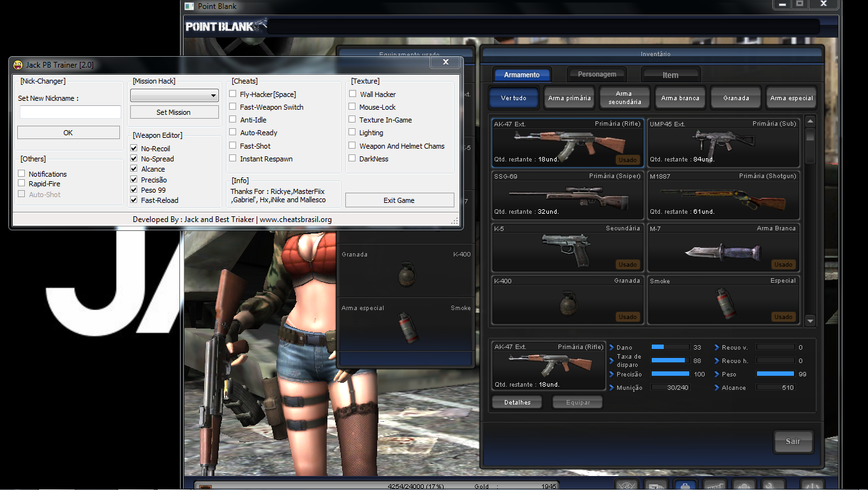The height and width of the screenshot is (490, 868).
Task: Click the Detalhes button
Action: (x=517, y=402)
